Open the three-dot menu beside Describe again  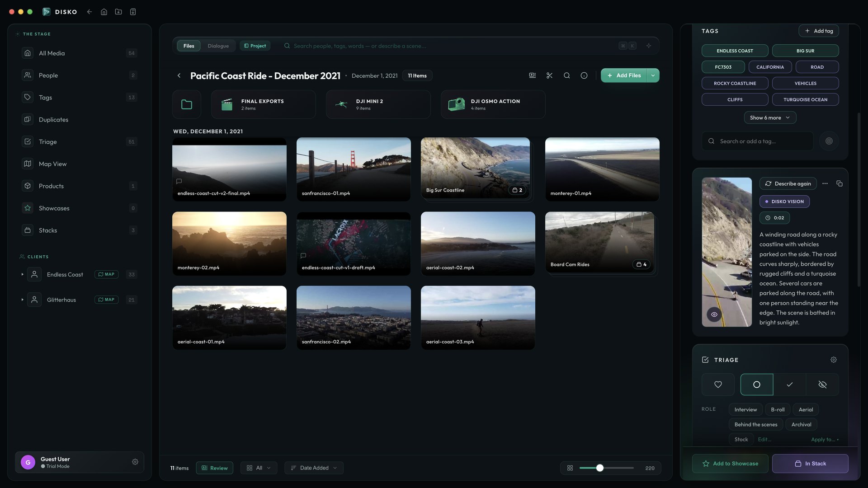pos(825,183)
